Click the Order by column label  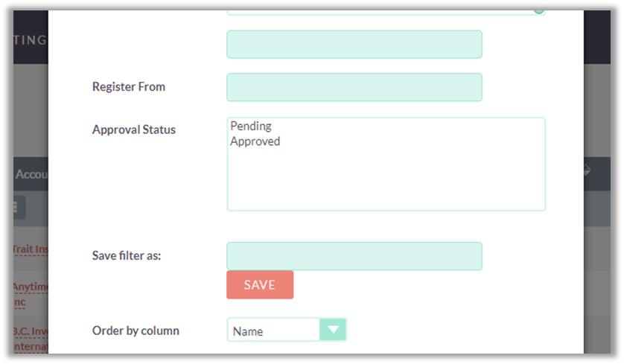(136, 330)
